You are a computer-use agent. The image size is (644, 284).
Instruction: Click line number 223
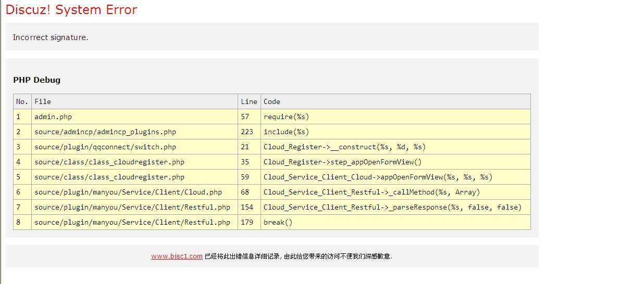[x=249, y=132]
